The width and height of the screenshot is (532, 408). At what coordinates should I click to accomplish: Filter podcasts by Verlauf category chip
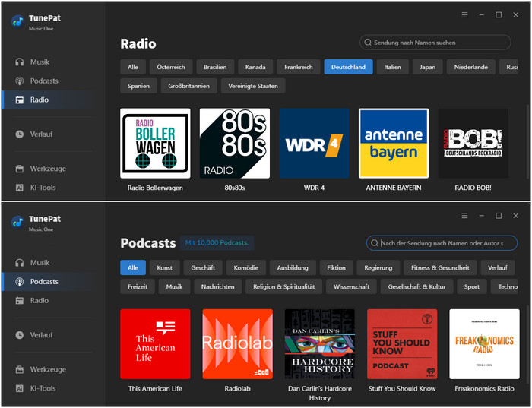coord(498,267)
